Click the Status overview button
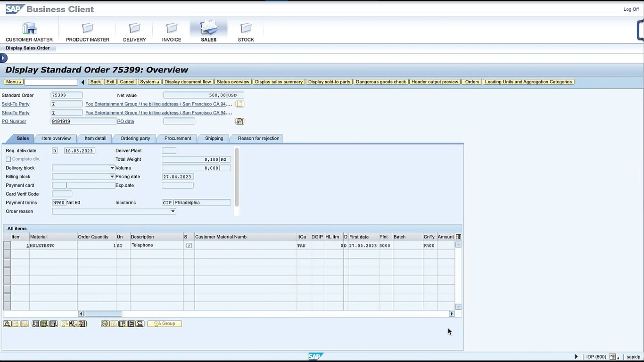 click(x=233, y=82)
